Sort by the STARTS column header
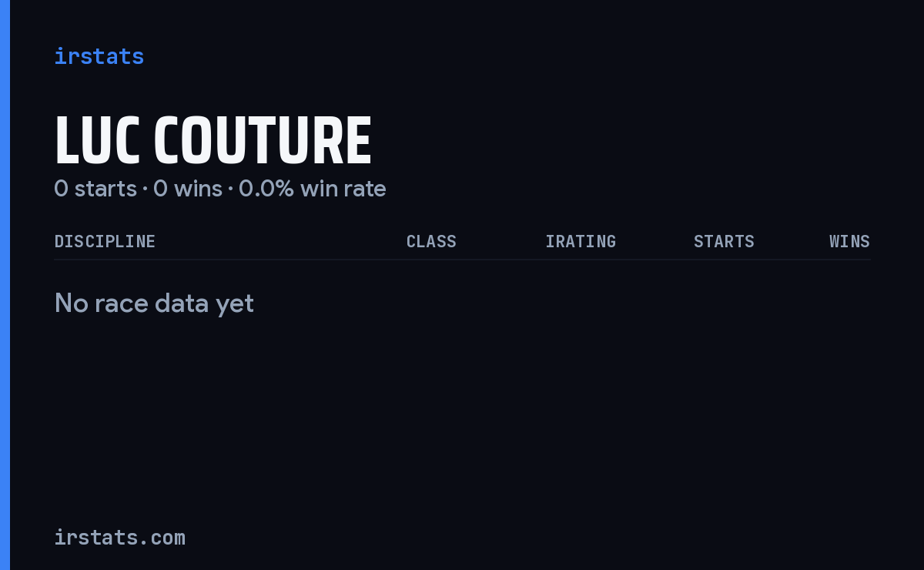 [724, 241]
